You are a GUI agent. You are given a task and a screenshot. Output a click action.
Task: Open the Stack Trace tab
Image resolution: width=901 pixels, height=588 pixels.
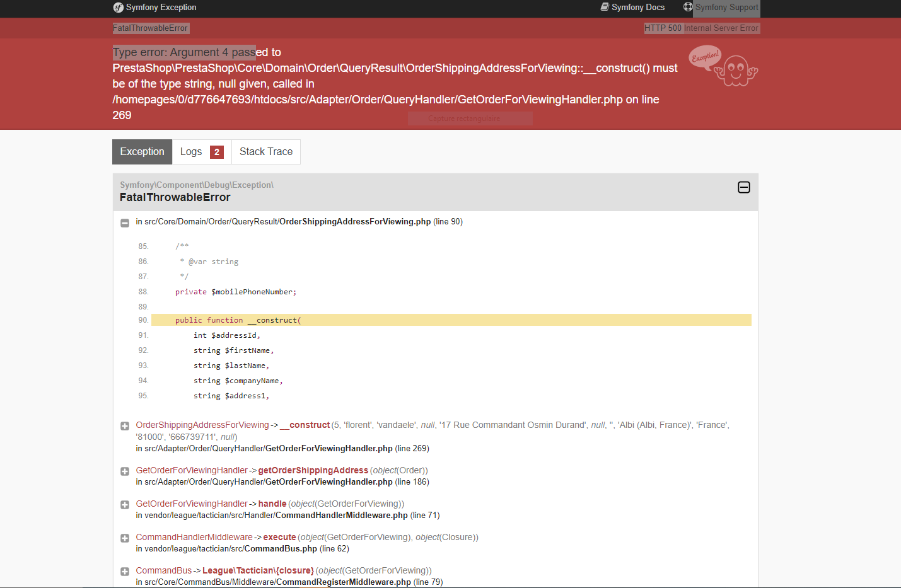[x=266, y=152]
